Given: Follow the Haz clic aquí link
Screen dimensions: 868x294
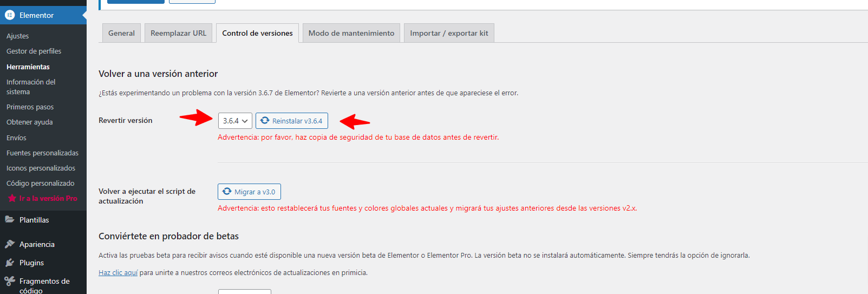Looking at the screenshot, I should [x=118, y=273].
